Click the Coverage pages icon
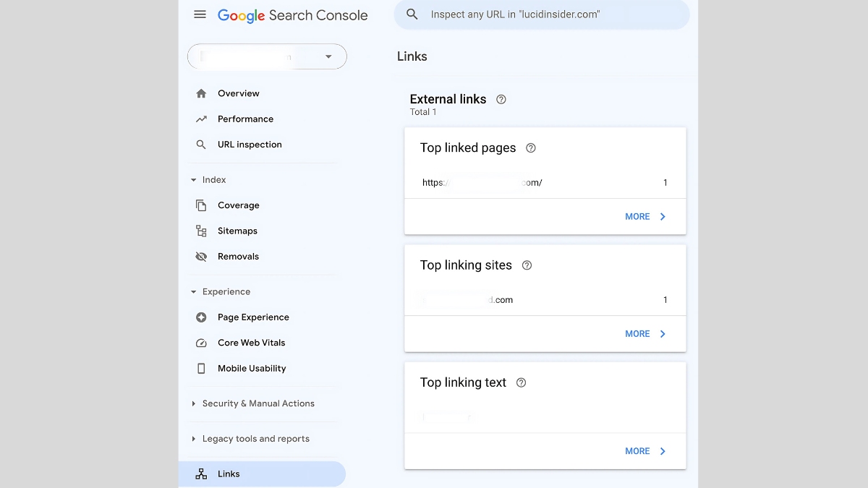The image size is (868, 488). [x=201, y=205]
